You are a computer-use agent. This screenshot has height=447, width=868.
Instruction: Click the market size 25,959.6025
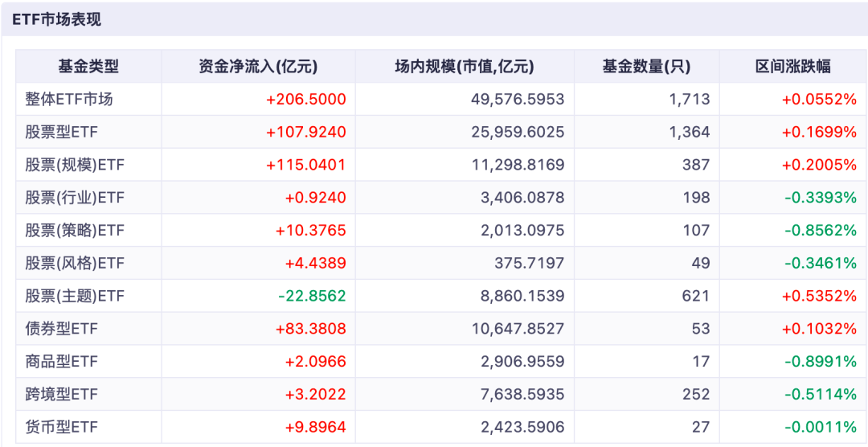tap(518, 133)
